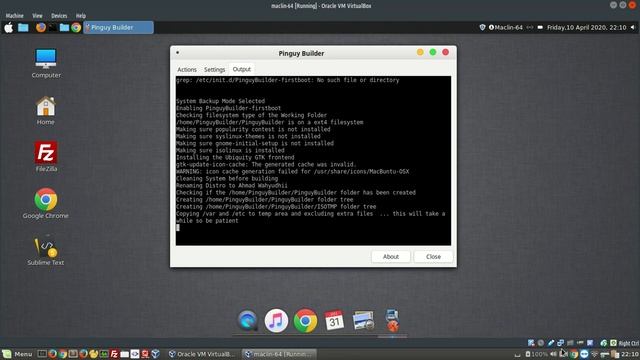Image resolution: width=640 pixels, height=360 pixels.
Task: Open the Sublime Text desktop icon
Action: (x=46, y=250)
